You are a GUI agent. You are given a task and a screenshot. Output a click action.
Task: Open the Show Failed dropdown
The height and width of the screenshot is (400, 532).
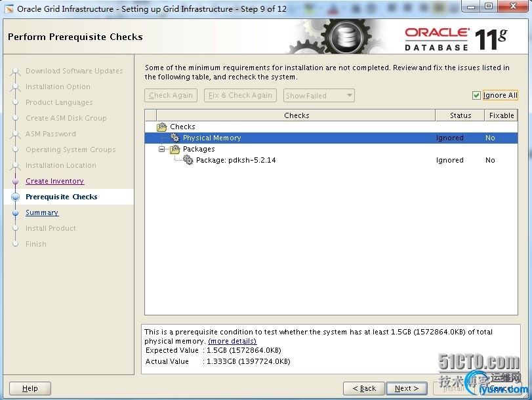click(319, 95)
